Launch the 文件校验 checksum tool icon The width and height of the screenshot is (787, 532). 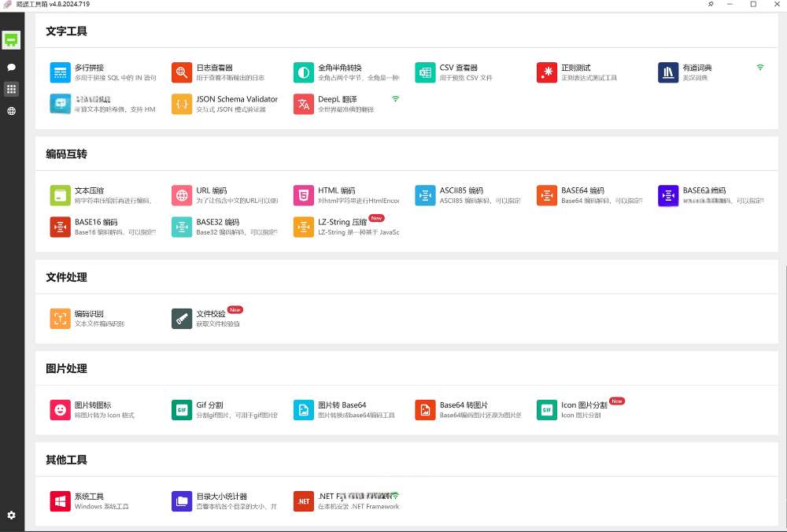coord(182,318)
